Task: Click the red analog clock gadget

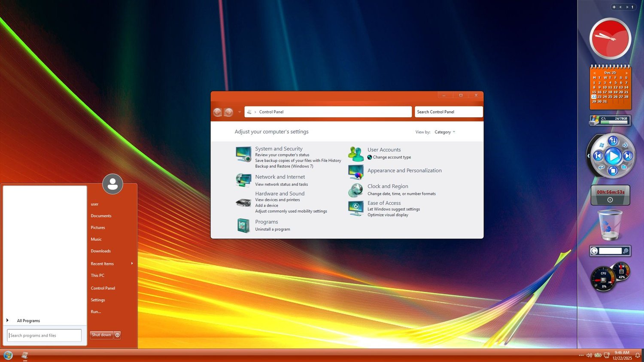Action: click(x=610, y=39)
